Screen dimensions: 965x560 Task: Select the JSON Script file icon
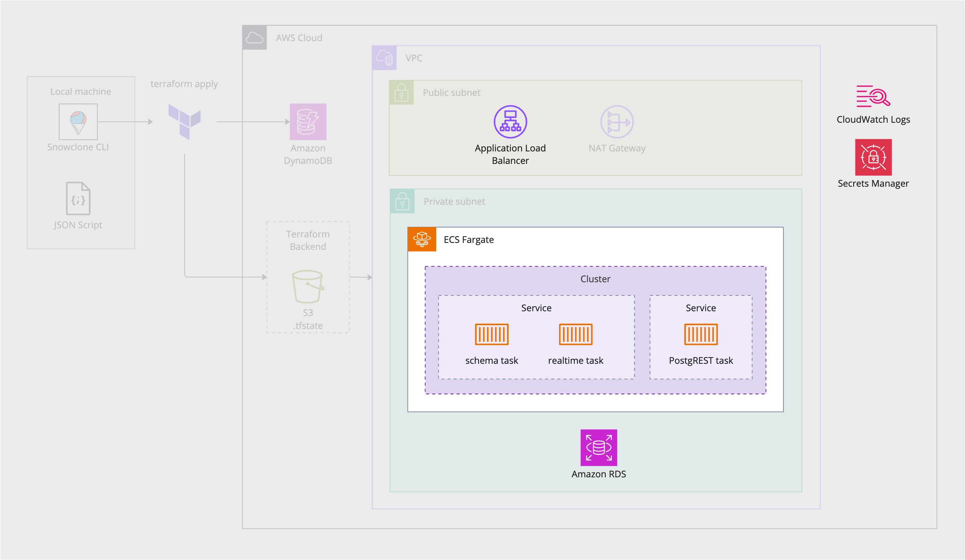coord(78,198)
